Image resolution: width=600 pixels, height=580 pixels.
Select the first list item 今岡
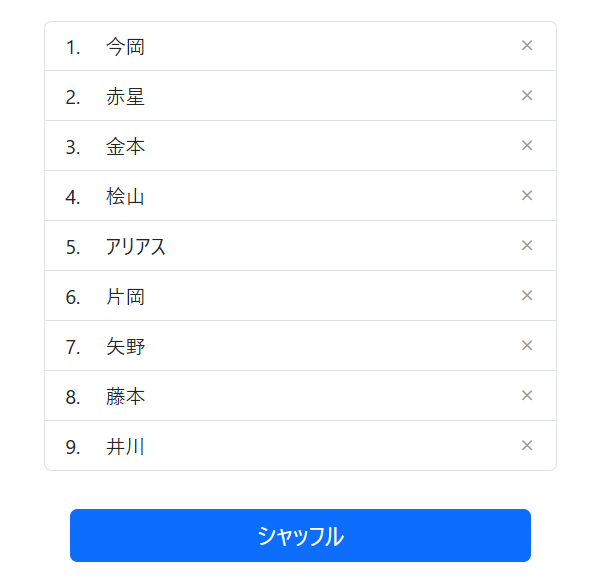pos(125,47)
